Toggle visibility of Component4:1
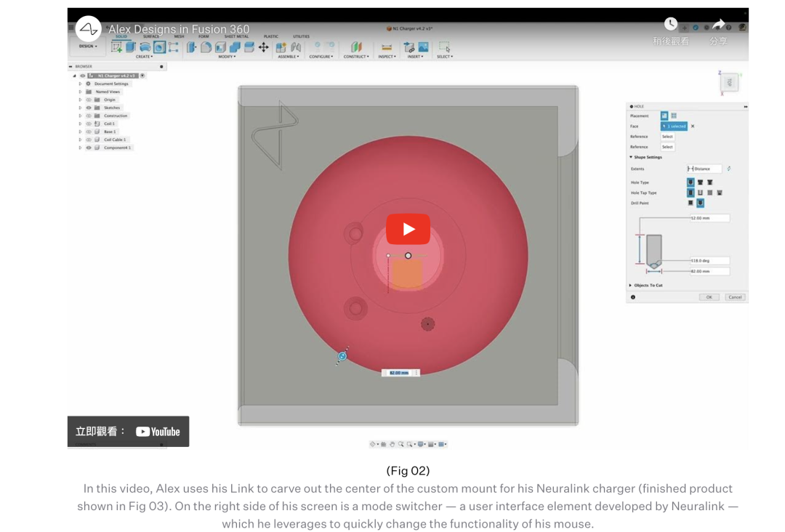This screenshot has height=532, width=785. pos(89,148)
